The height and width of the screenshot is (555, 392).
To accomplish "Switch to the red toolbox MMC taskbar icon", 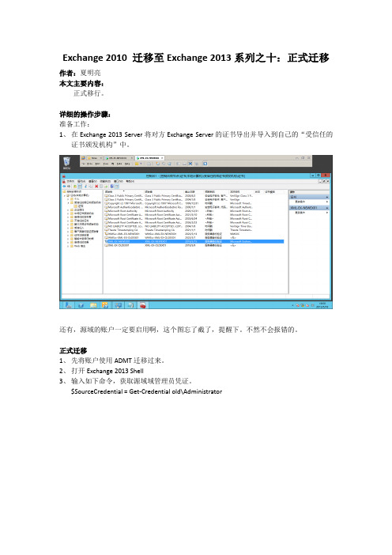I will pyautogui.click(x=142, y=304).
